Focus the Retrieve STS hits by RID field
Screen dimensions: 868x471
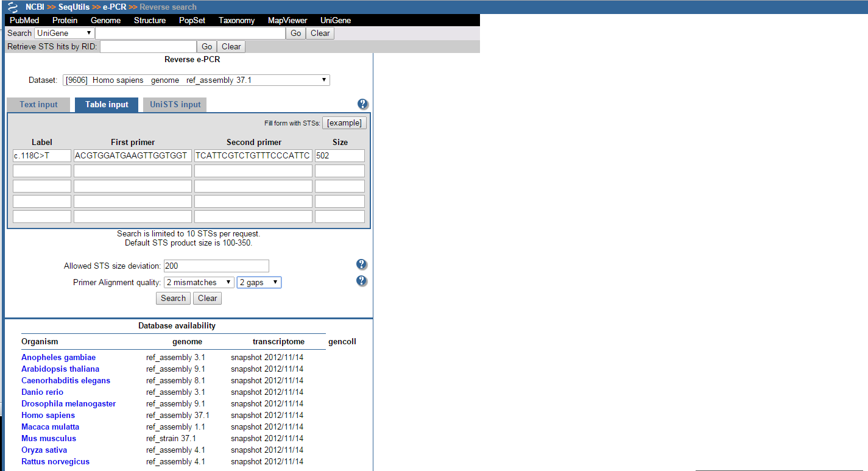(x=148, y=46)
